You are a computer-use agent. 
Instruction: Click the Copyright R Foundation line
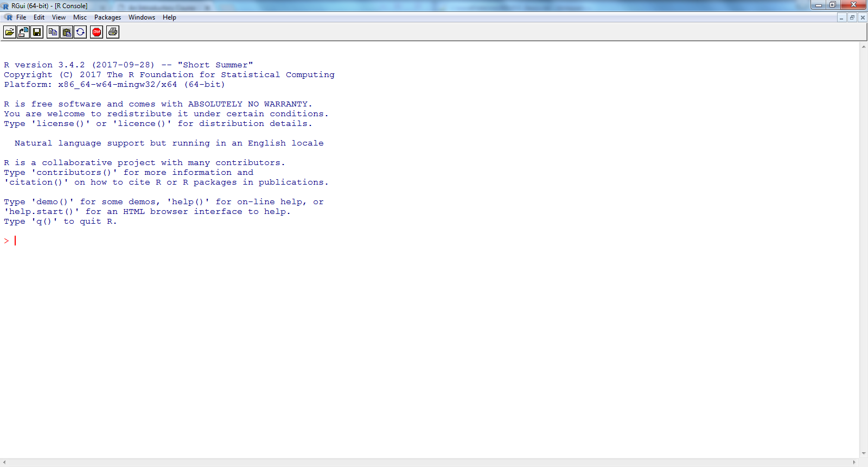(x=169, y=75)
